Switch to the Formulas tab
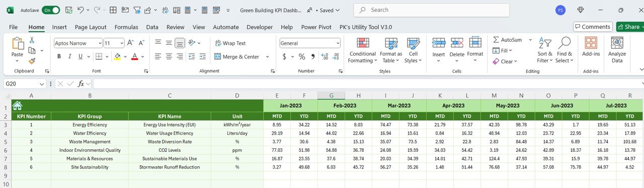This screenshot has width=644, height=188. pos(126,27)
